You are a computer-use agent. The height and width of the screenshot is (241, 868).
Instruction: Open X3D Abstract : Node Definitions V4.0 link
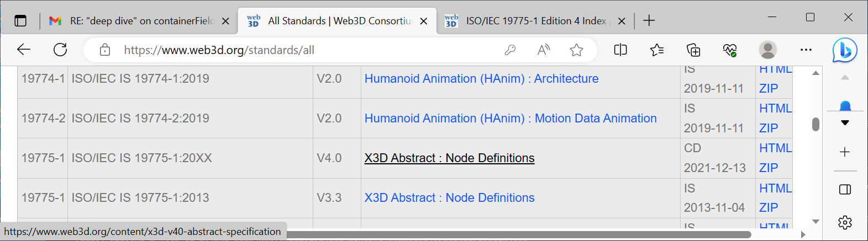[x=449, y=158]
